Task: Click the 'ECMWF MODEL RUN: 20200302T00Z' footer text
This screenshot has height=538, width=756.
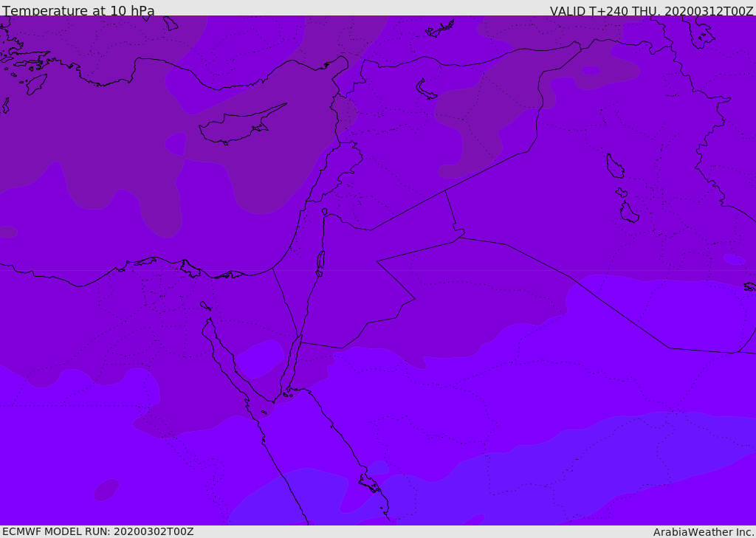Action: click(98, 531)
